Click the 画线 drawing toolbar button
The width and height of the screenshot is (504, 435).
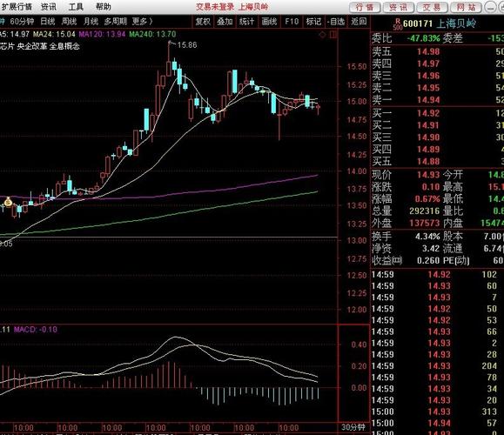click(x=269, y=22)
